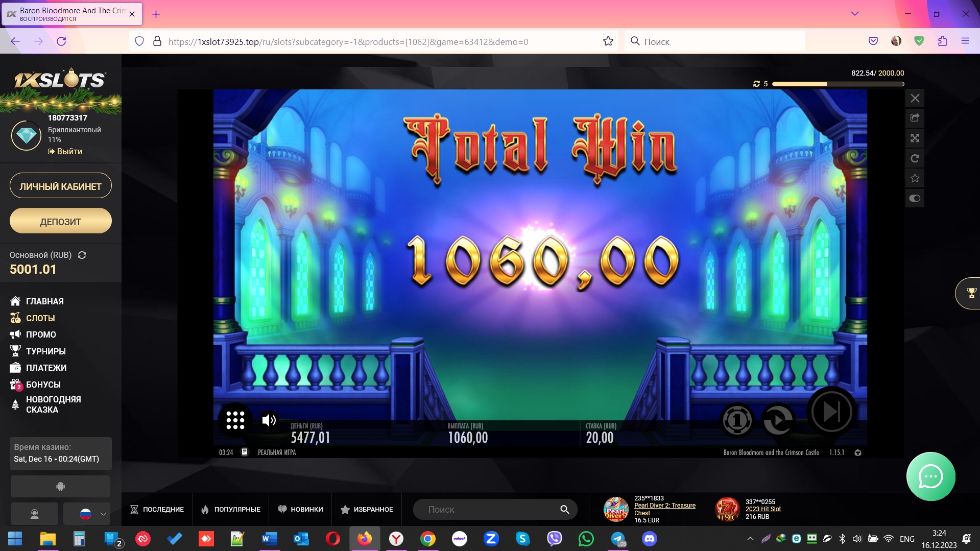Open live chat support bubble

point(930,476)
